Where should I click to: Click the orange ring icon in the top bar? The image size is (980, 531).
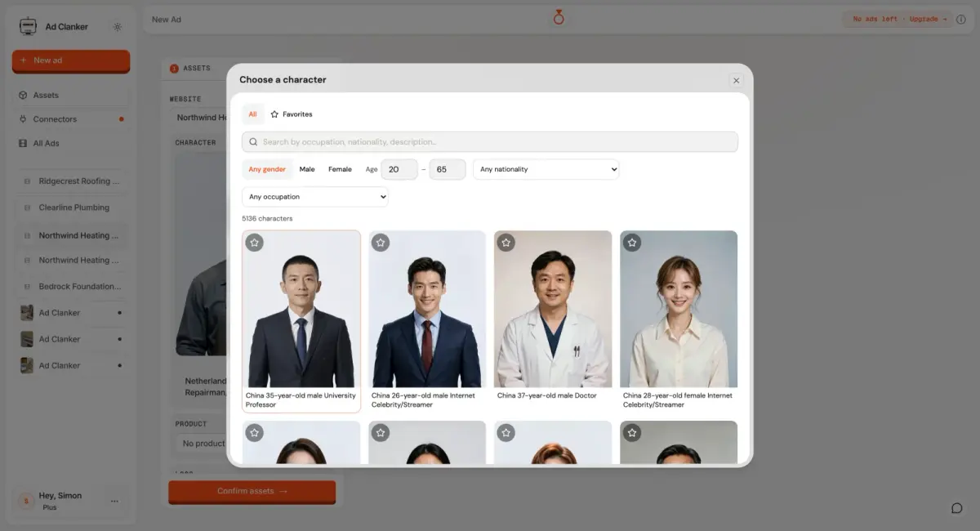559,17
